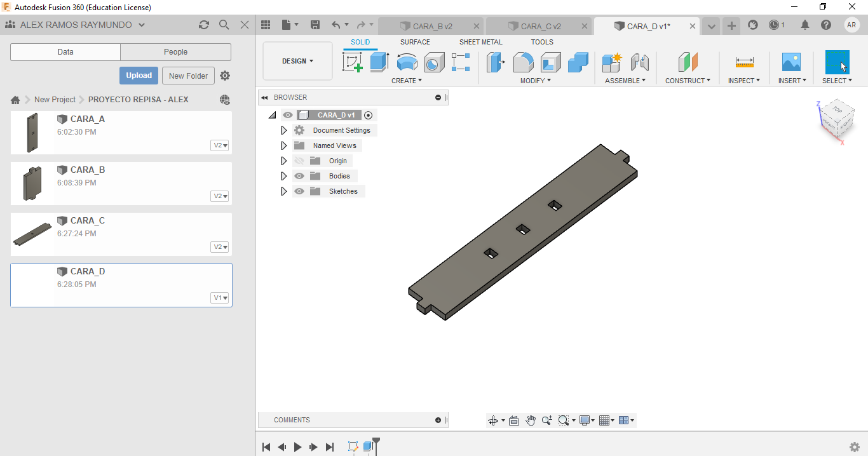Click the Save icon in toolbar
Screen dimensions: 868x456
(315, 25)
